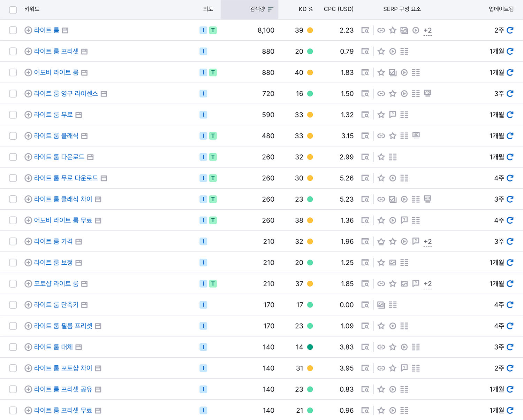The width and height of the screenshot is (523, 420).
Task: Open the 라이트 룸 클래식 차이 keyword link
Action: coord(63,199)
